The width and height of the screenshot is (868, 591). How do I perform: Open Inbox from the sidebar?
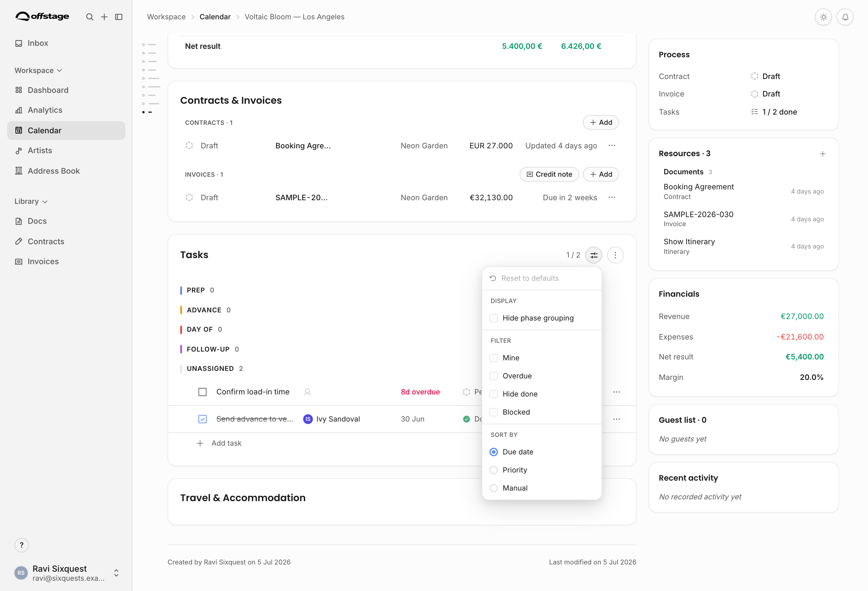coord(66,43)
